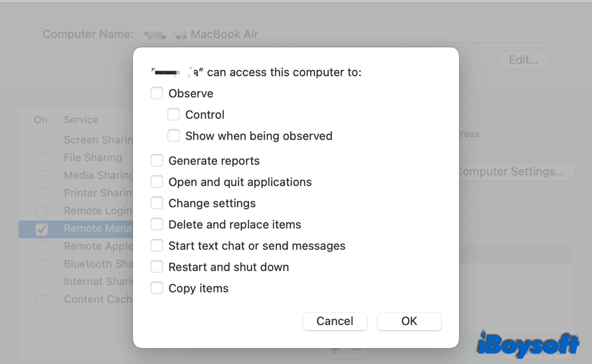Image resolution: width=592 pixels, height=364 pixels.
Task: Allow Restart and shut down
Action: [157, 267]
